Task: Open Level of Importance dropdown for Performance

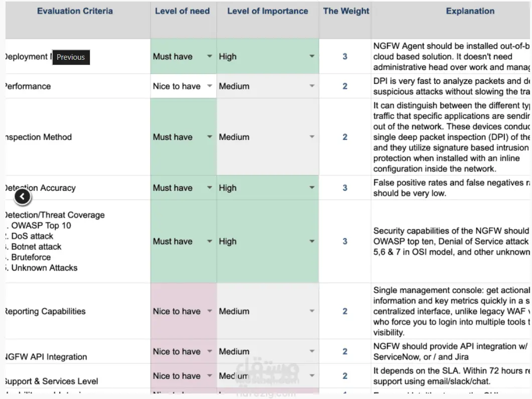Action: coord(312,86)
